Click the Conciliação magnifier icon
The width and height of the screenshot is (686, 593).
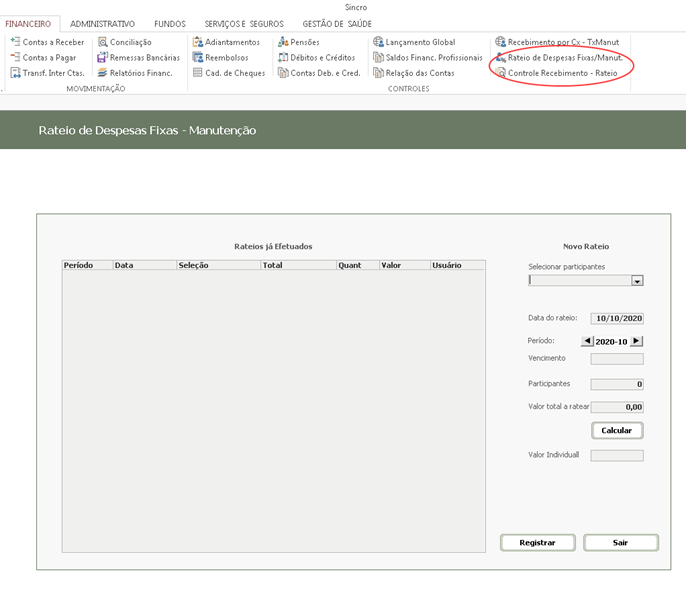[x=102, y=42]
